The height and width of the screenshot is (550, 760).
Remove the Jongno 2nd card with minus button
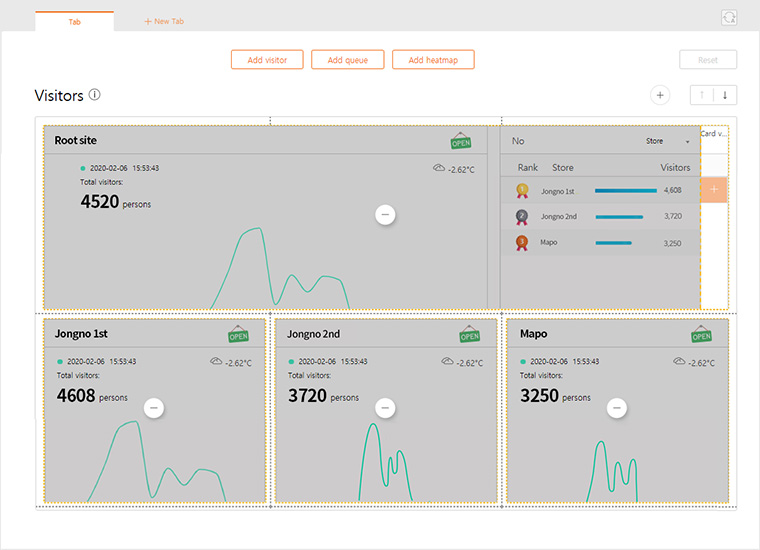(385, 408)
